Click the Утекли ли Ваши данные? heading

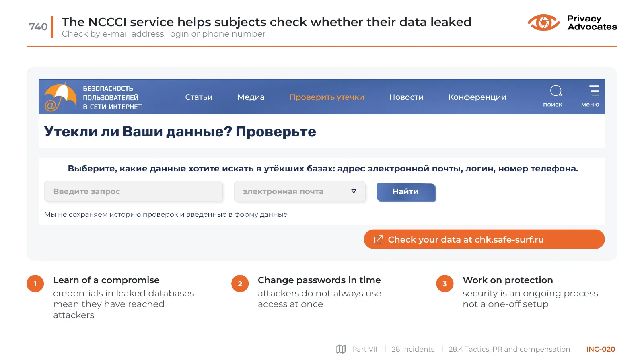point(180,132)
